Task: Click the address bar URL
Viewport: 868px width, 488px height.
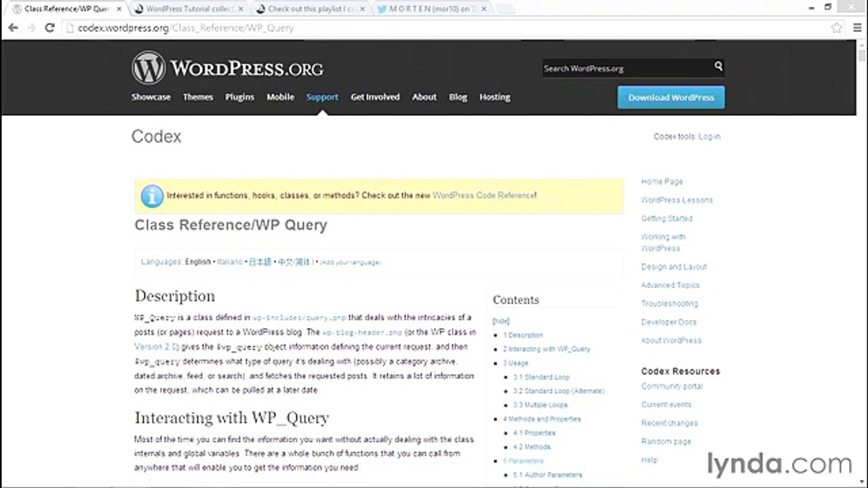Action: [x=186, y=28]
